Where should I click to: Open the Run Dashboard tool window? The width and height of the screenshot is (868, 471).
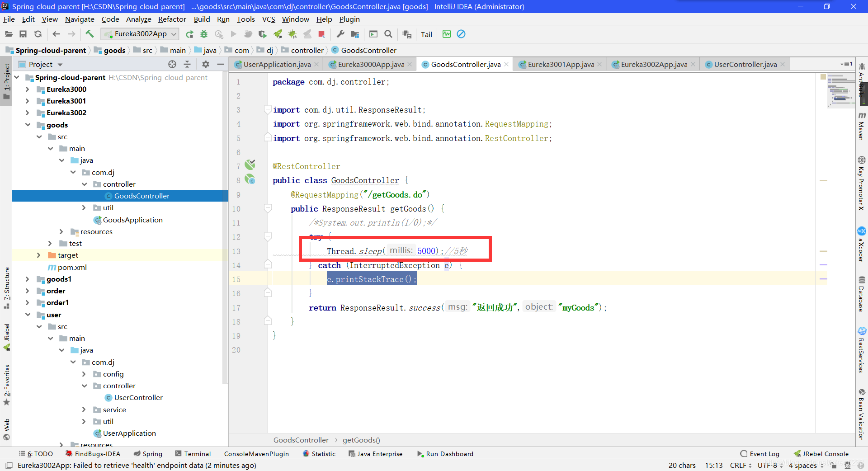coord(445,454)
